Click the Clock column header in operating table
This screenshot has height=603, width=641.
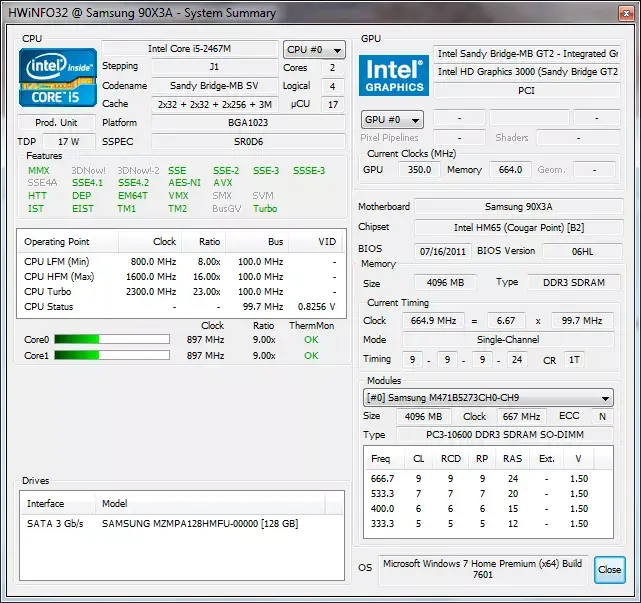click(x=150, y=242)
